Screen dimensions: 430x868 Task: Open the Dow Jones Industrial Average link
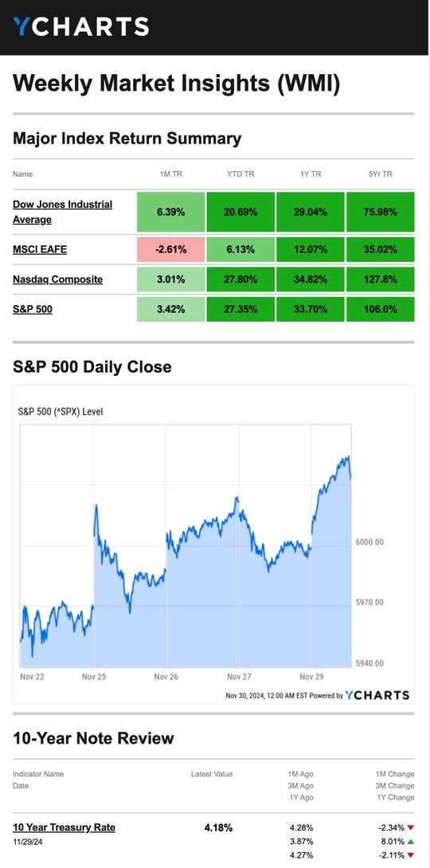(x=63, y=212)
